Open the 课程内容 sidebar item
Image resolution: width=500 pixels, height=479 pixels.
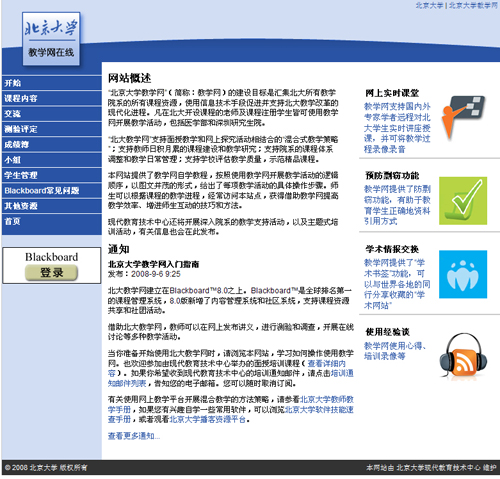tap(52, 98)
